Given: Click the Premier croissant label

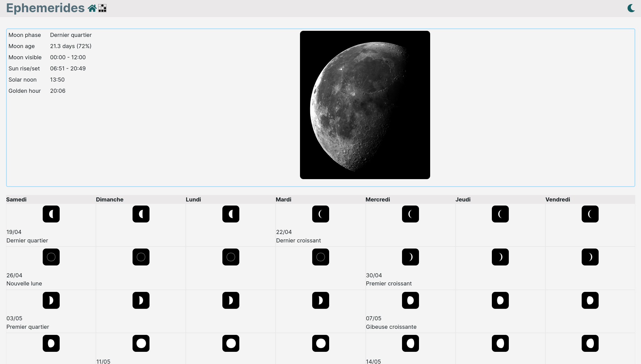Looking at the screenshot, I should 389,283.
